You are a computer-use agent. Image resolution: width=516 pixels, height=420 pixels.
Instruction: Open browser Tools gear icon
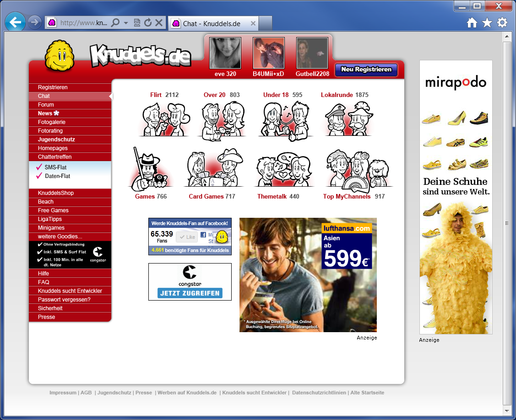[x=502, y=23]
